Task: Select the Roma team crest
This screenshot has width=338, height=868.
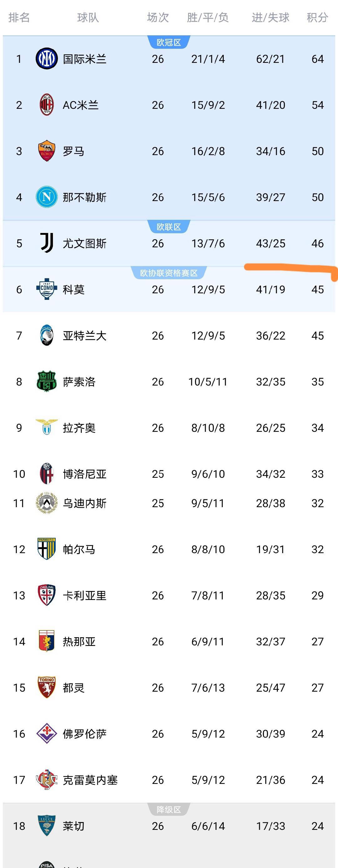Action: [47, 151]
